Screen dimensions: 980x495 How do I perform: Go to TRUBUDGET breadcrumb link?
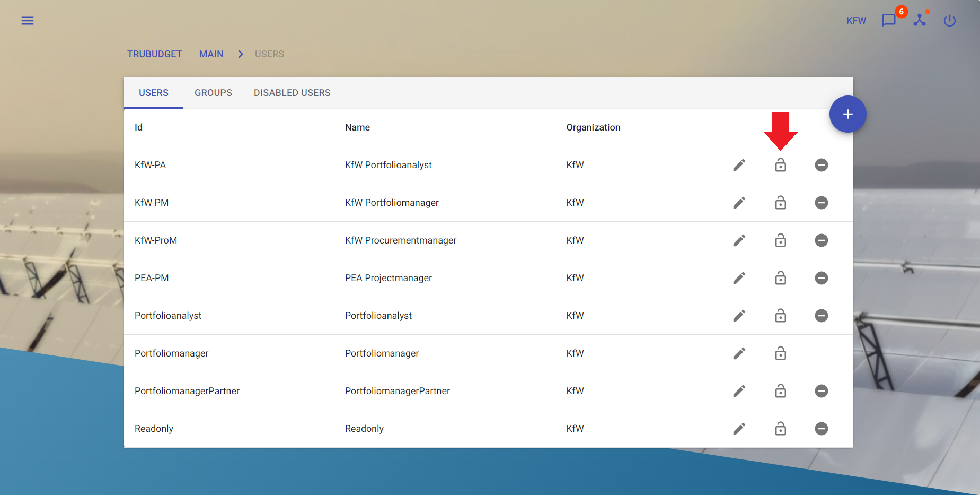click(154, 54)
